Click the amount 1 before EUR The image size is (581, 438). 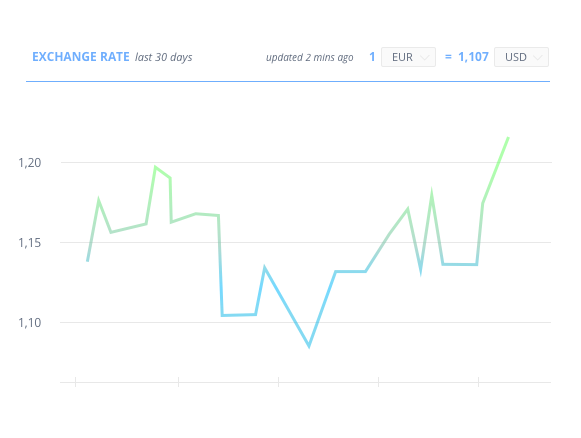pos(372,57)
